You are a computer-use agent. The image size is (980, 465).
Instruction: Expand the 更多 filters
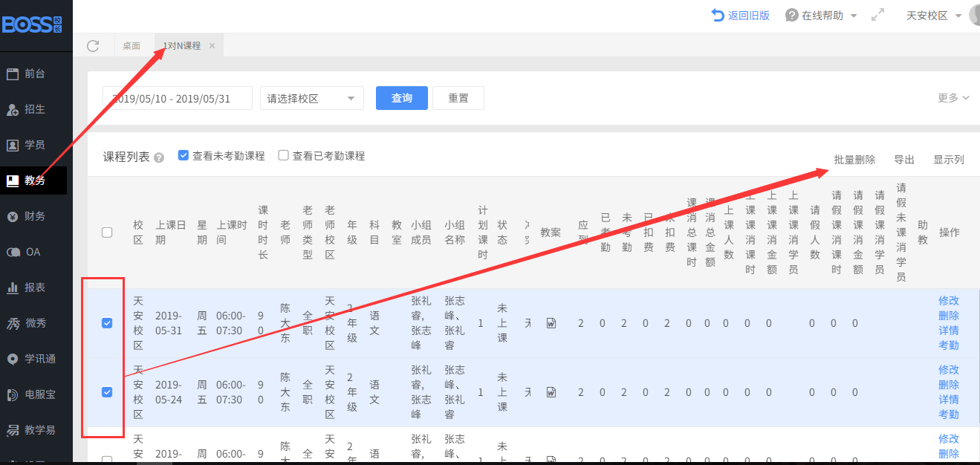pyautogui.click(x=953, y=98)
